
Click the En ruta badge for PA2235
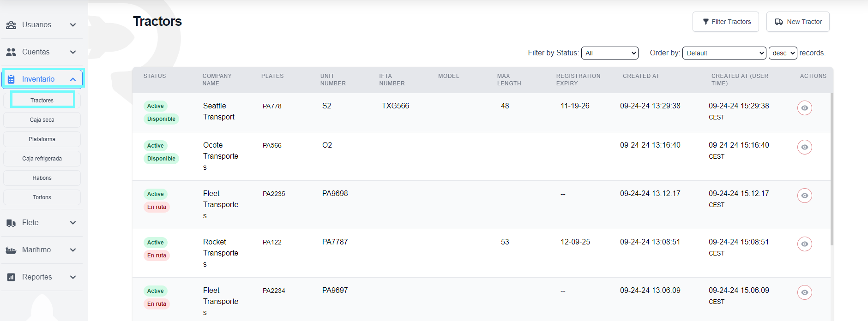click(x=157, y=207)
